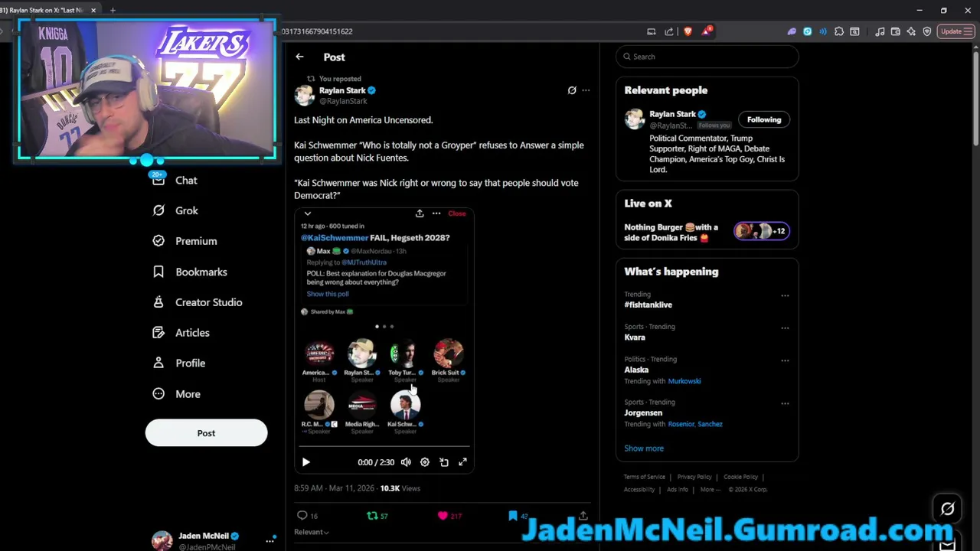Screen dimensions: 980x551
Task: Open the three-dot menu on Raylan Stark's post
Action: point(586,90)
